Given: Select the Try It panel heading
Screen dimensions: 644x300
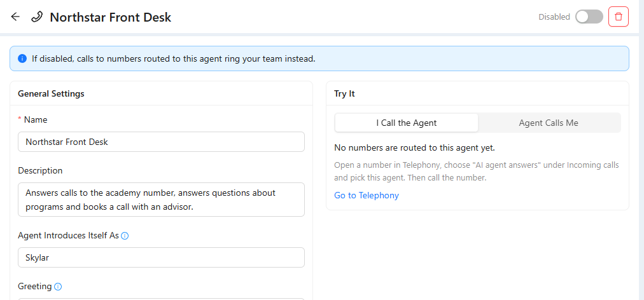Looking at the screenshot, I should pos(344,93).
